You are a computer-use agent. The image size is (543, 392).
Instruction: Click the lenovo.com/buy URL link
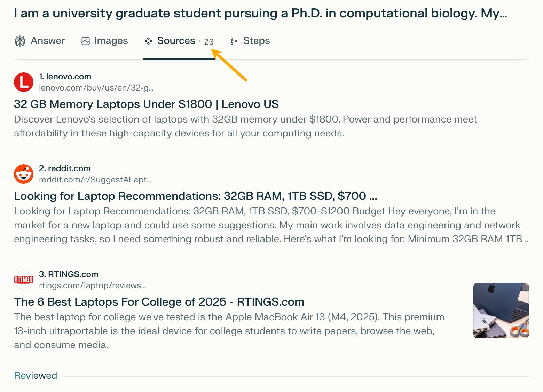coord(96,88)
